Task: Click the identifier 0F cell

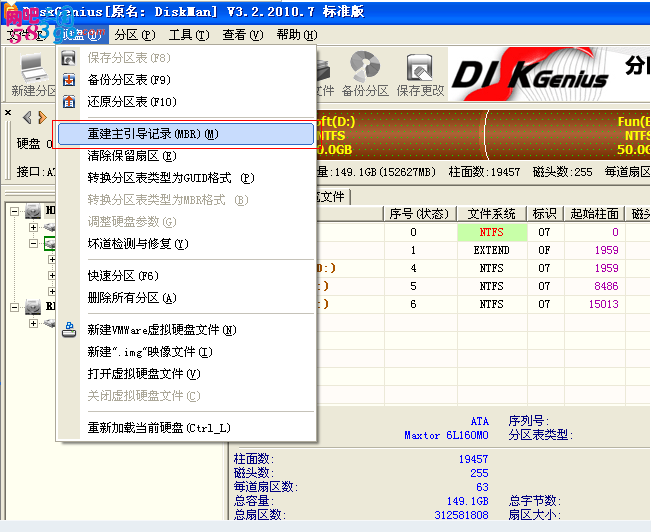Action: click(544, 250)
